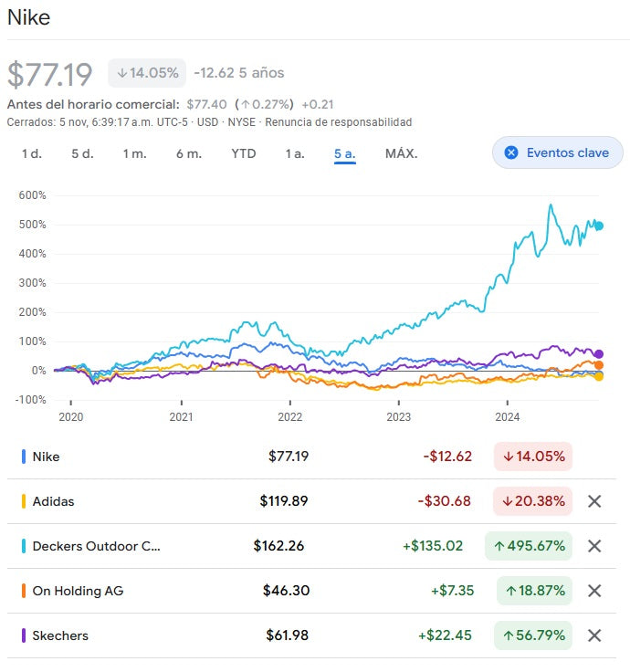Click the 2024 label on chart axis

point(508,417)
